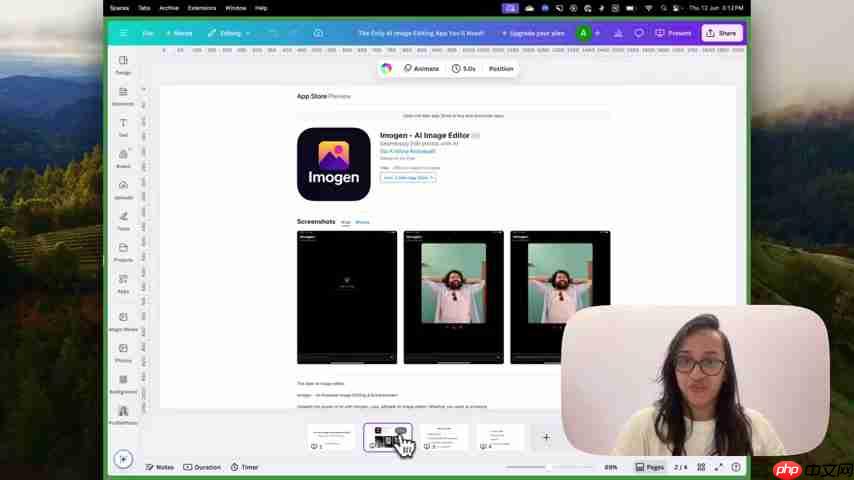The image size is (854, 480).
Task: Open Magic Media in sidebar
Action: pyautogui.click(x=123, y=321)
